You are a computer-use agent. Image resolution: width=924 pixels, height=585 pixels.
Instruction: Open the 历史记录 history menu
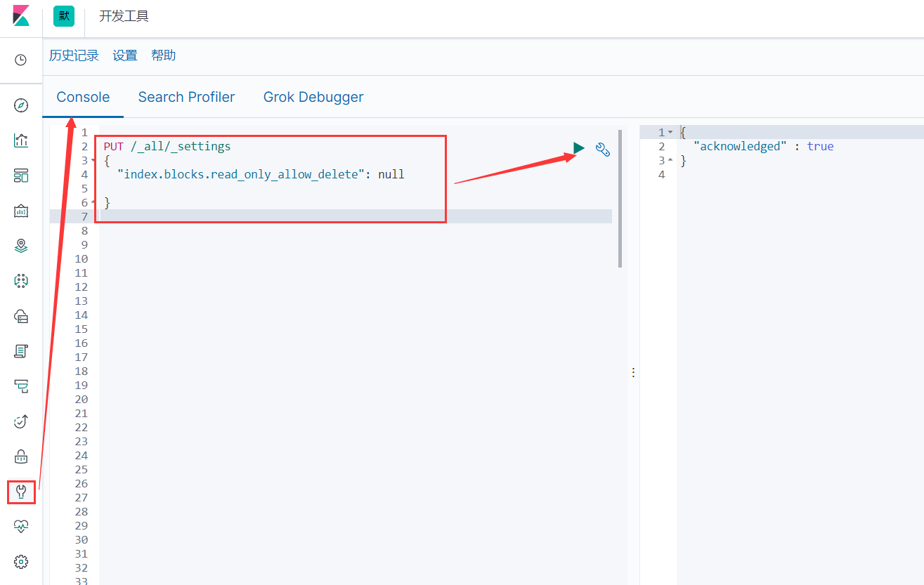pyautogui.click(x=74, y=55)
